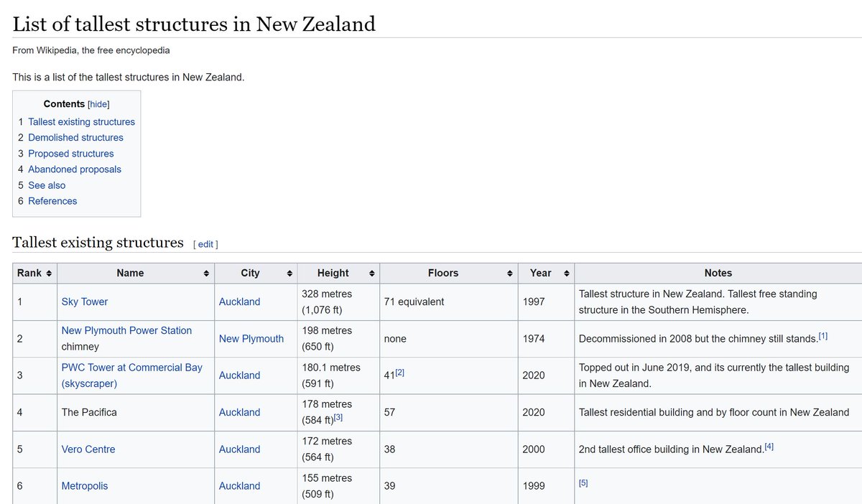Sort table by Floors column arrows
This screenshot has height=504, width=862.
tap(510, 274)
